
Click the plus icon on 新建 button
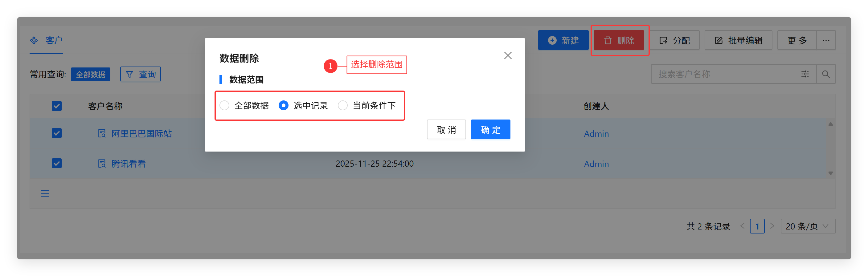(552, 40)
